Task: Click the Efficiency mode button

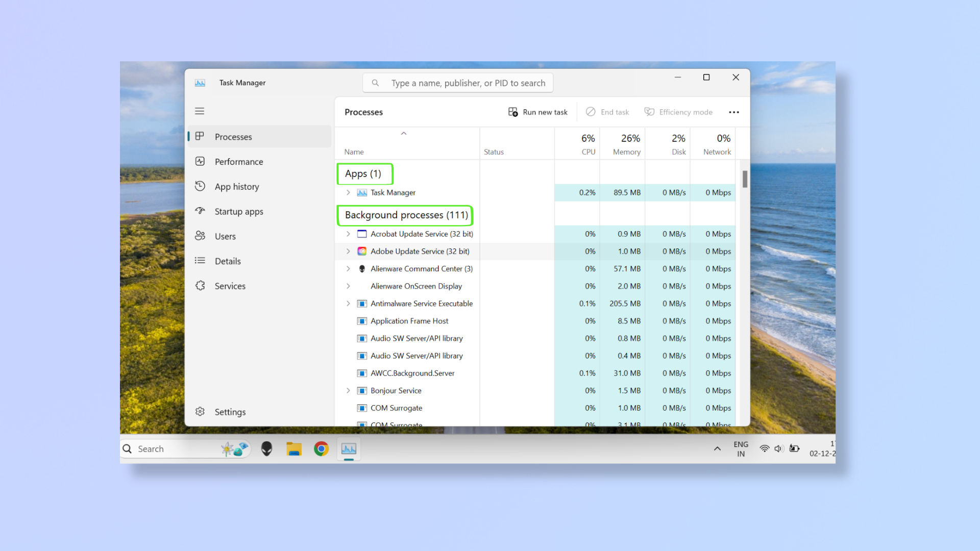Action: (678, 112)
